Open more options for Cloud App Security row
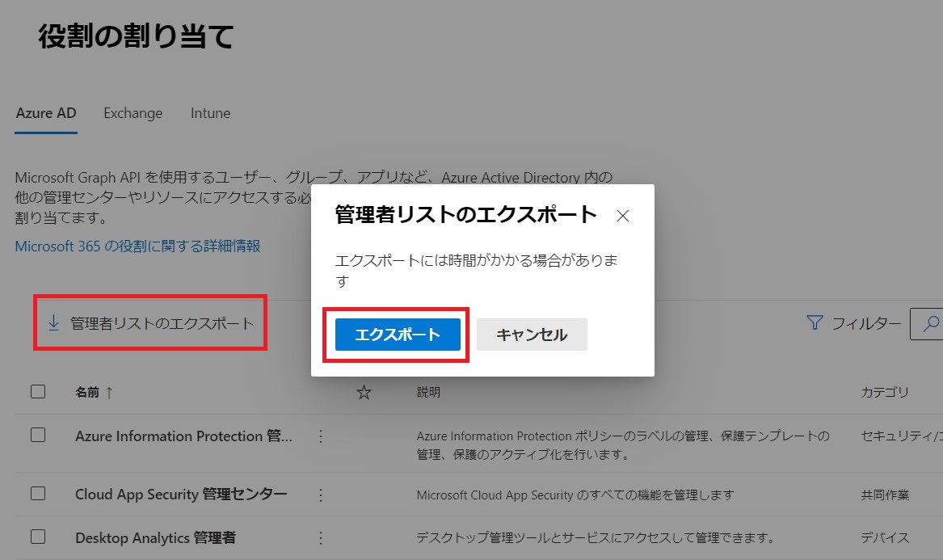The height and width of the screenshot is (560, 943). (x=321, y=495)
